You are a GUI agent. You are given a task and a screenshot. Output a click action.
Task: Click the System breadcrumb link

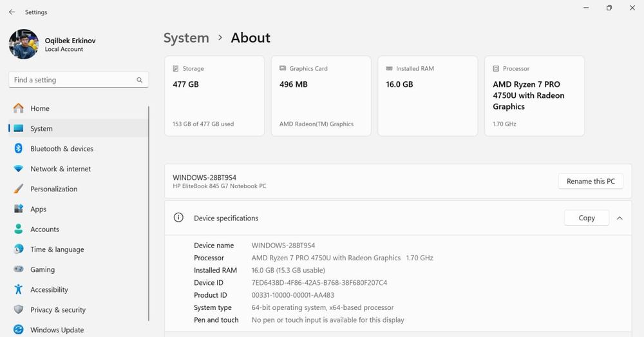coord(186,38)
